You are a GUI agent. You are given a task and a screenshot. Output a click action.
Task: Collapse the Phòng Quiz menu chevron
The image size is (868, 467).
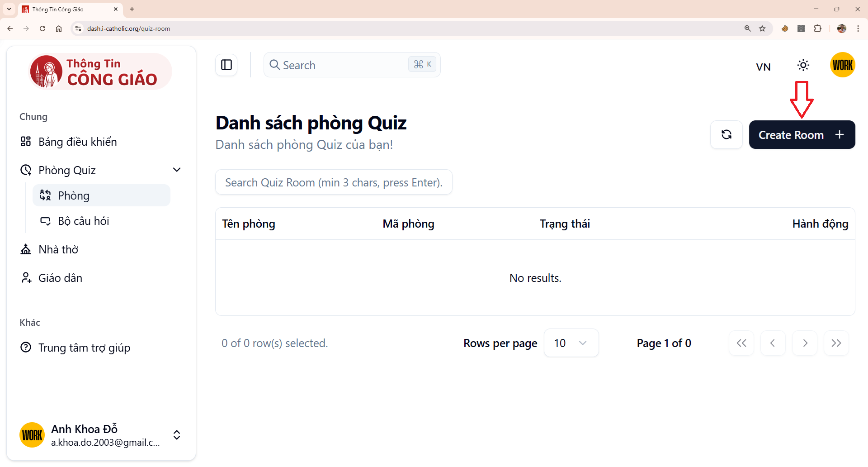177,170
